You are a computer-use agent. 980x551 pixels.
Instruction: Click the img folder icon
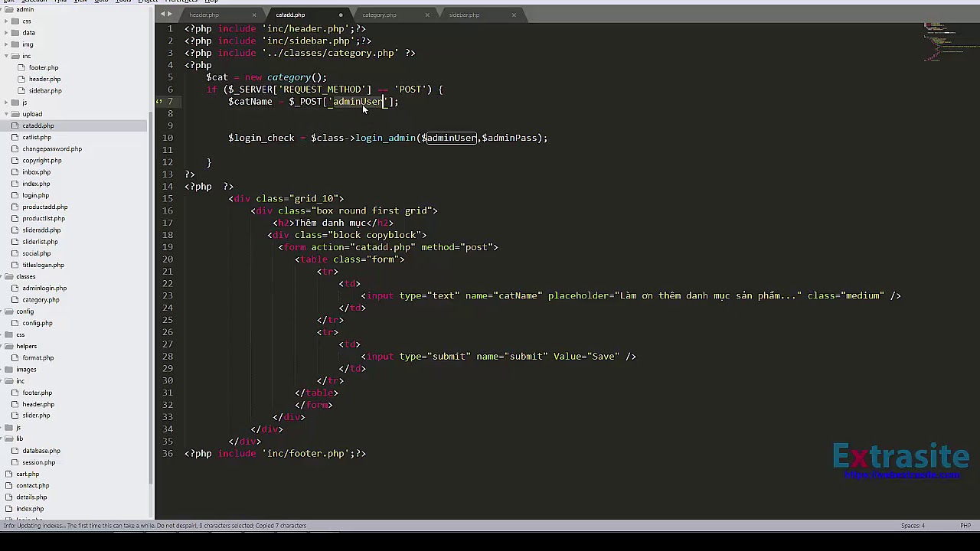pos(15,44)
